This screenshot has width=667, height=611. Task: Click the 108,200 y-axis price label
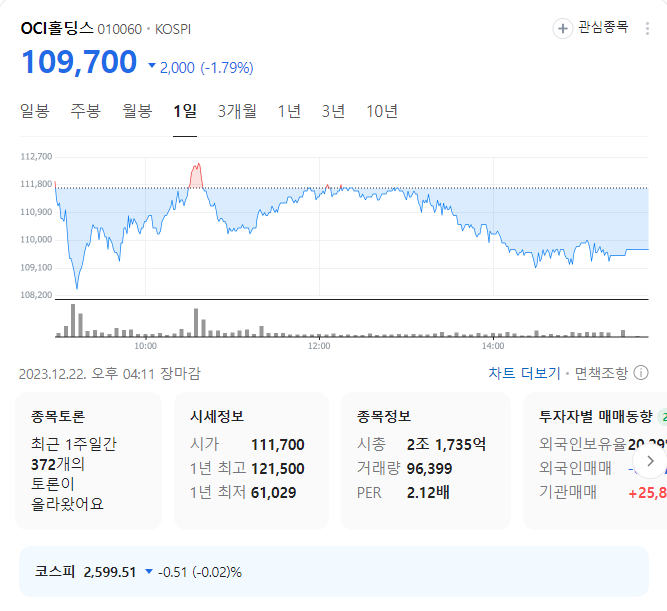[x=36, y=294]
